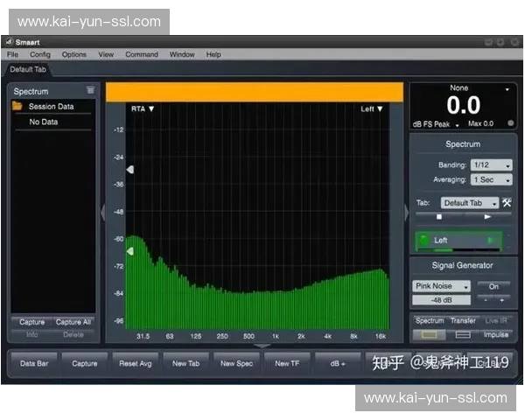Turn on the signal generator
This screenshot has height=420, width=525.
click(493, 286)
